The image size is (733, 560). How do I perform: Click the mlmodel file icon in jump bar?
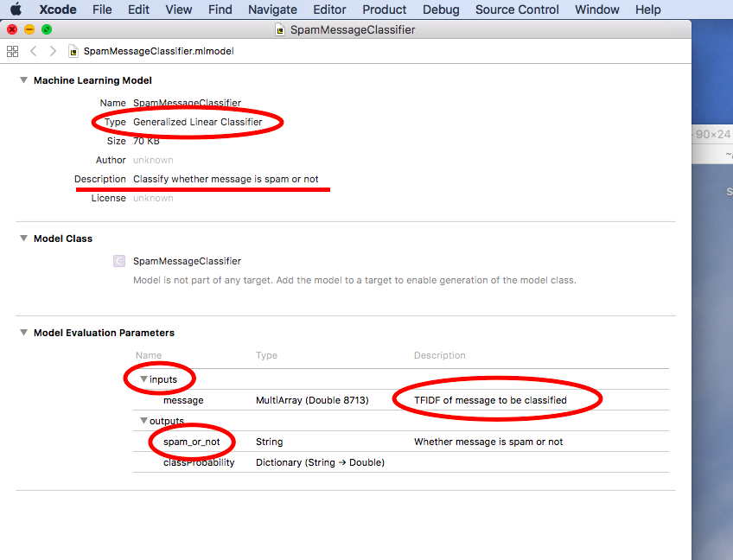coord(73,51)
